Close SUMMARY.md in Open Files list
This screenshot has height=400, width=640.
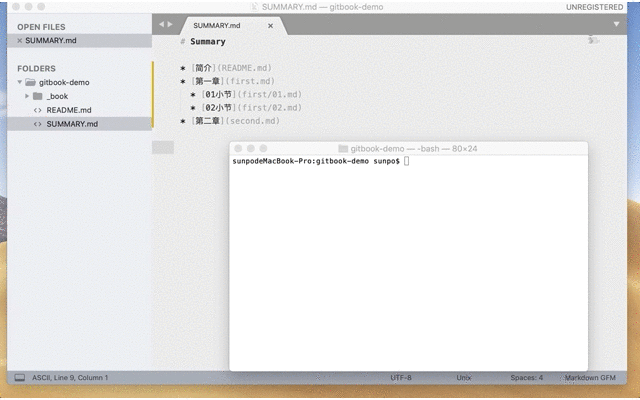click(x=19, y=40)
